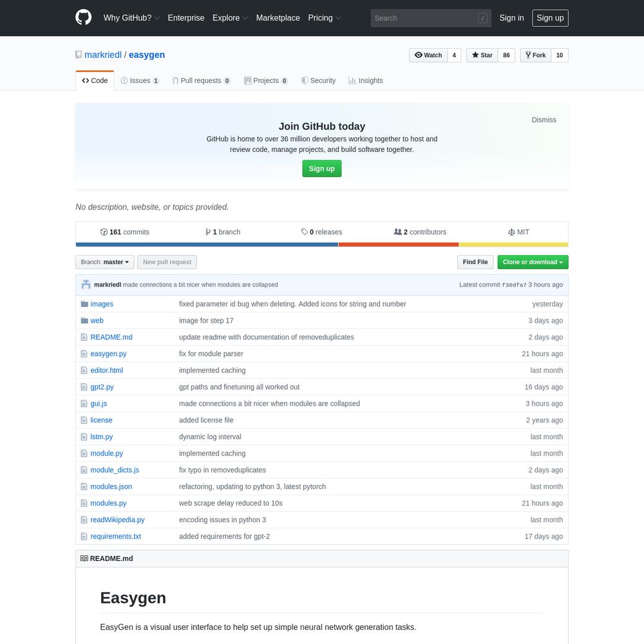Go to the Security tab
The height and width of the screenshot is (644, 644).
point(318,80)
